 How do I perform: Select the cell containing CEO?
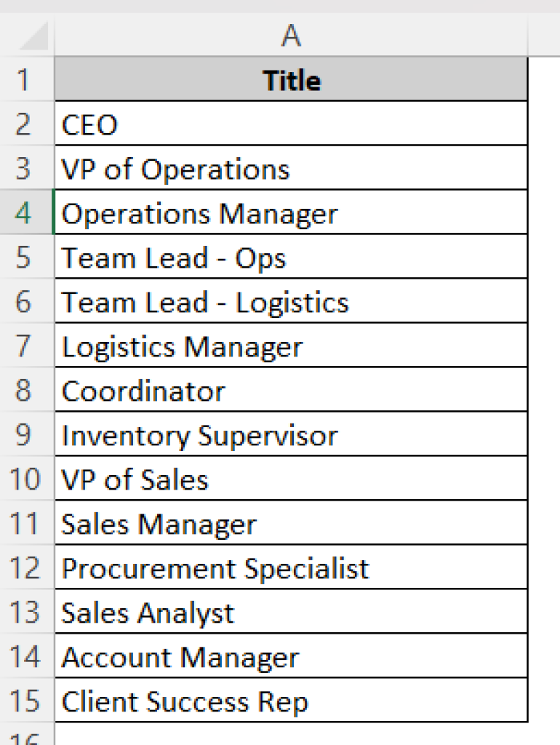pyautogui.click(x=291, y=124)
